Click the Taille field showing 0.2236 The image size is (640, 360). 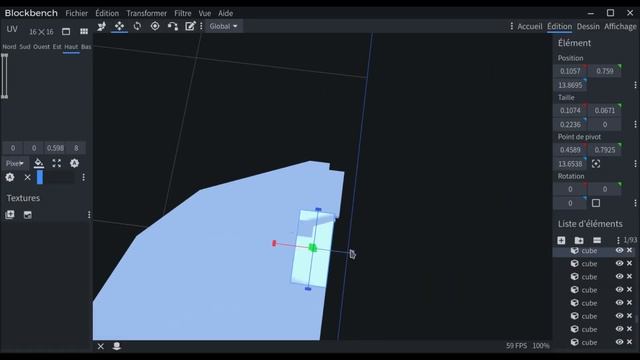570,124
